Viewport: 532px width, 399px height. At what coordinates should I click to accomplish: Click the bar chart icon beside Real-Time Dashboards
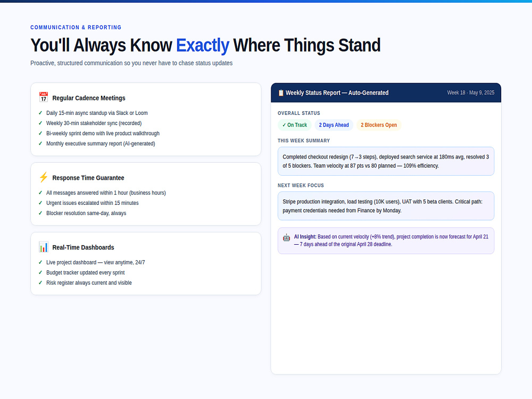pos(44,247)
